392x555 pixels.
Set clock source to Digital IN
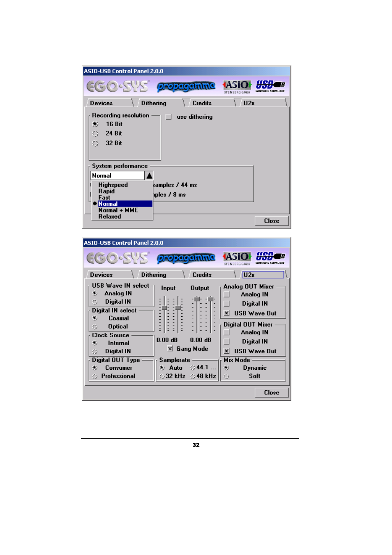tap(95, 352)
